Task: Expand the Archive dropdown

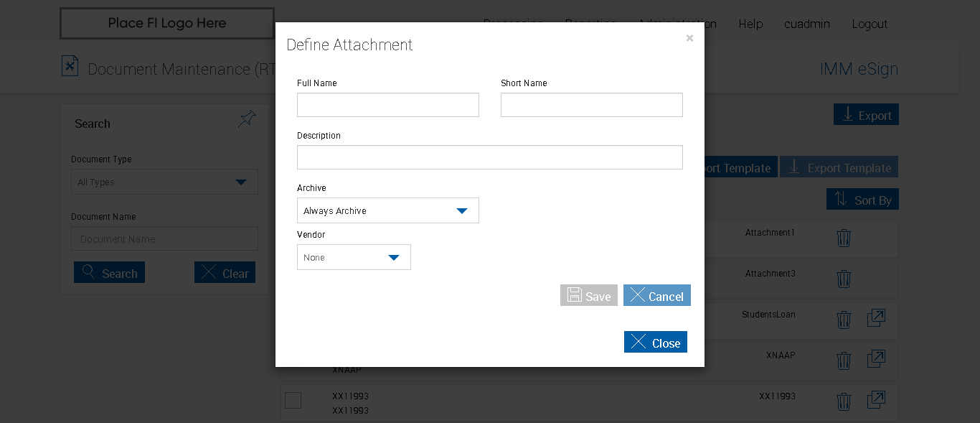Action: [x=388, y=210]
